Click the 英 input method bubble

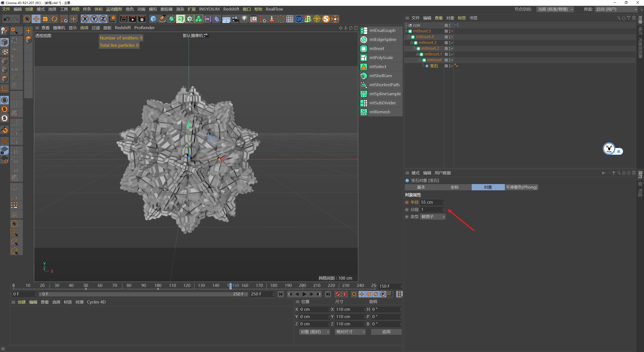(619, 151)
